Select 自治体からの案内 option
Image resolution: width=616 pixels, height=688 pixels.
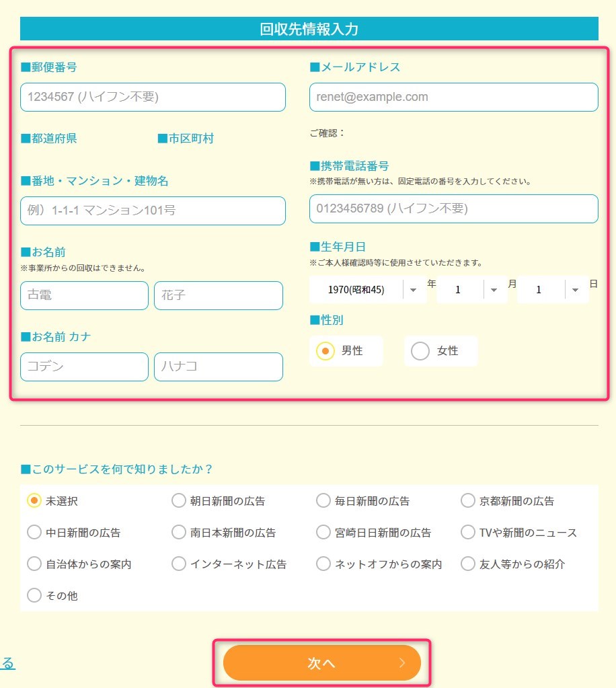(34, 564)
